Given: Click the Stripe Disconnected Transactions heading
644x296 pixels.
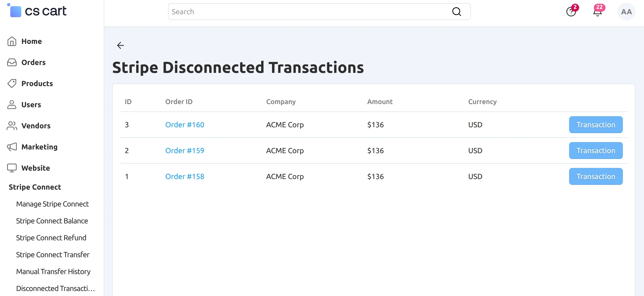Looking at the screenshot, I should point(238,68).
